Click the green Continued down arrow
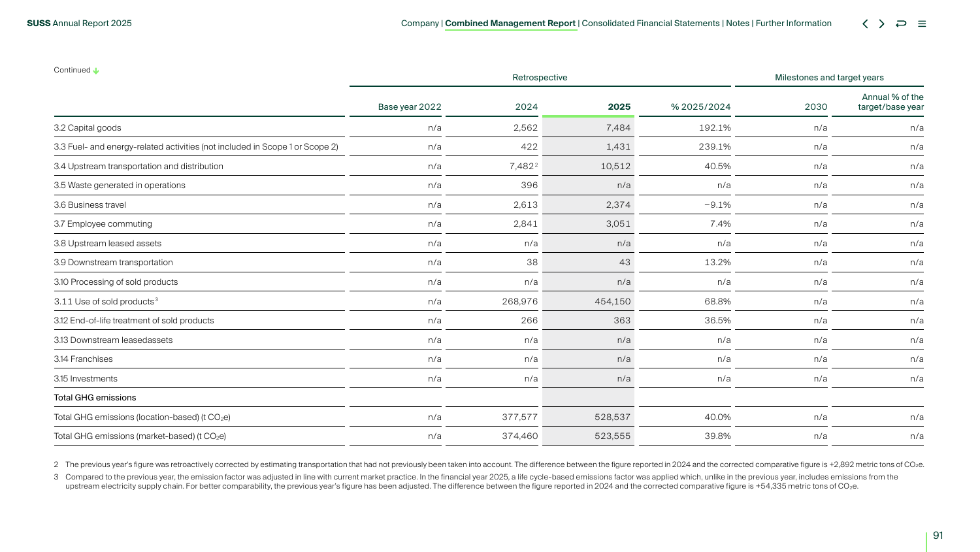980x552 pixels. pyautogui.click(x=96, y=71)
